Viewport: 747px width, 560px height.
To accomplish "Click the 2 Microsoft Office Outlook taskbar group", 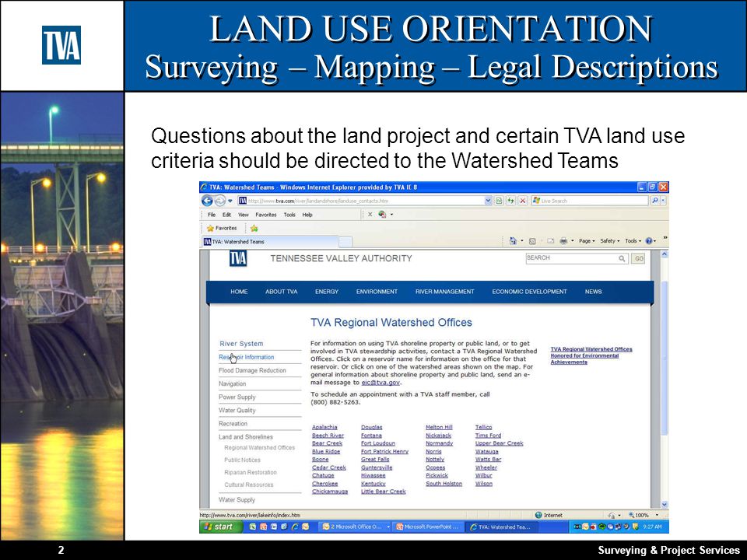I will pos(355,527).
